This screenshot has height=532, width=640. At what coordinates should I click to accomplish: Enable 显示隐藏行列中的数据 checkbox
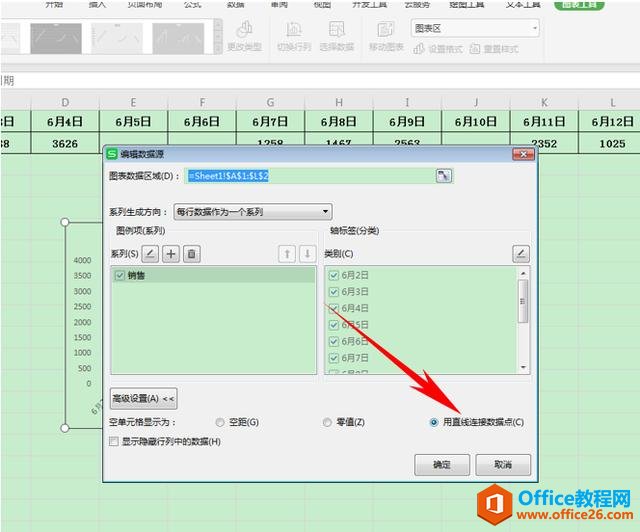point(113,441)
